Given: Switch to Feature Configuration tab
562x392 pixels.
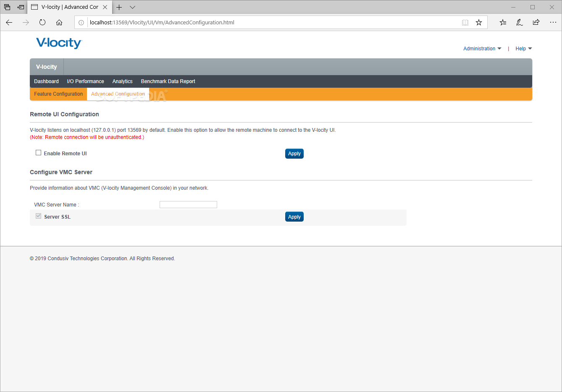Looking at the screenshot, I should click(x=58, y=94).
